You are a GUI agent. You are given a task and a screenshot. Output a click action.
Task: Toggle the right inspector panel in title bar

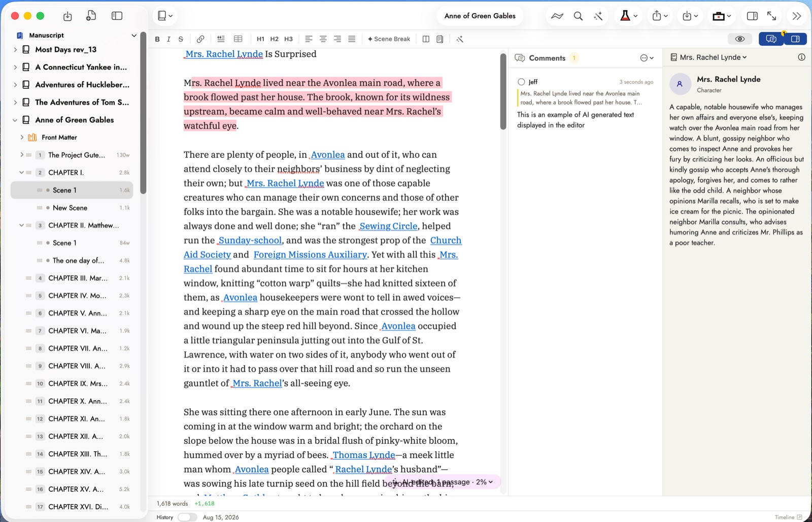pos(753,16)
